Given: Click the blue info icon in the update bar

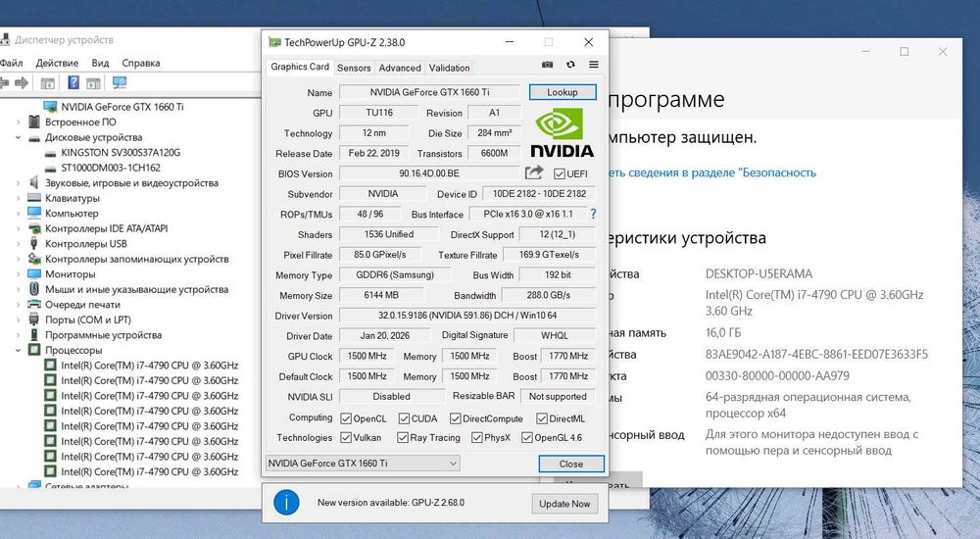Looking at the screenshot, I should pyautogui.click(x=286, y=503).
